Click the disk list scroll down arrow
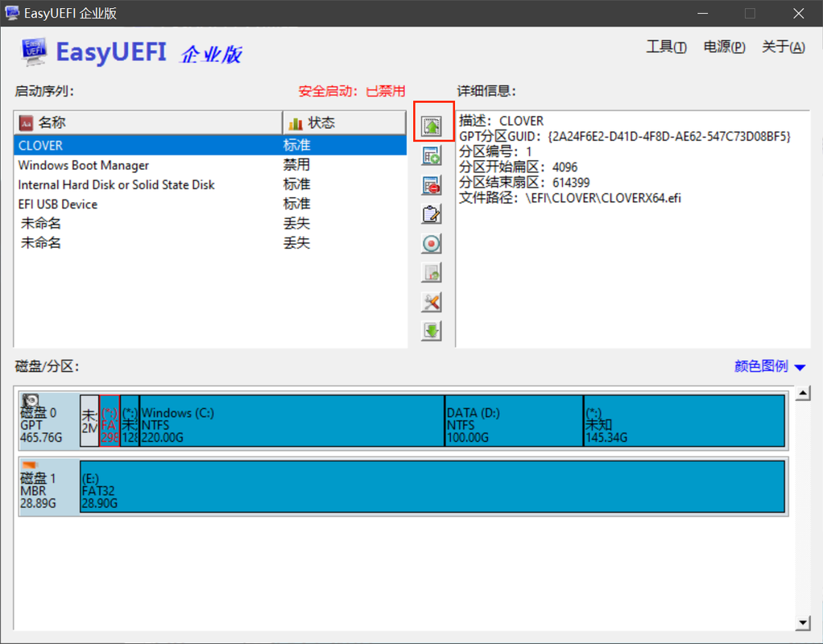This screenshot has width=823, height=644. pos(803,623)
